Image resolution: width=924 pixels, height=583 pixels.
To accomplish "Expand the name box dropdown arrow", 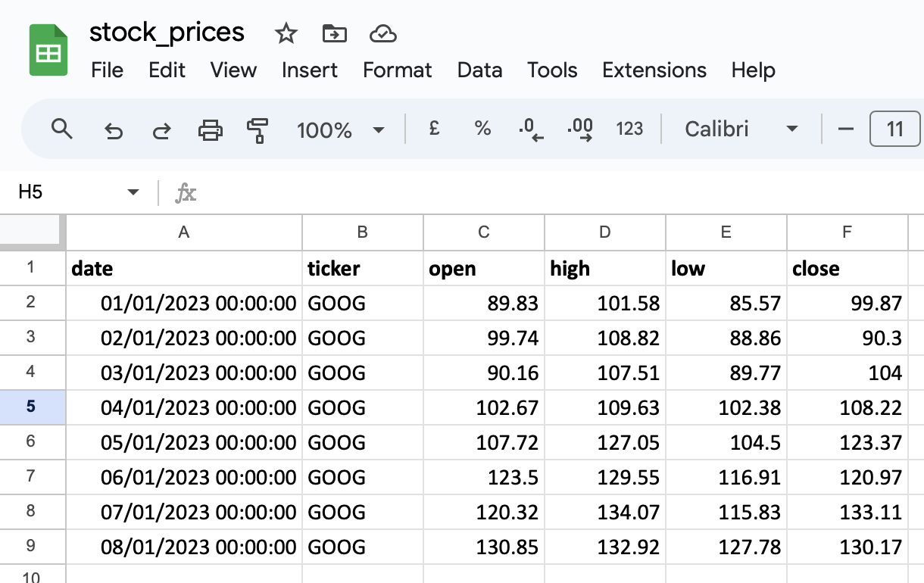I will click(x=133, y=192).
